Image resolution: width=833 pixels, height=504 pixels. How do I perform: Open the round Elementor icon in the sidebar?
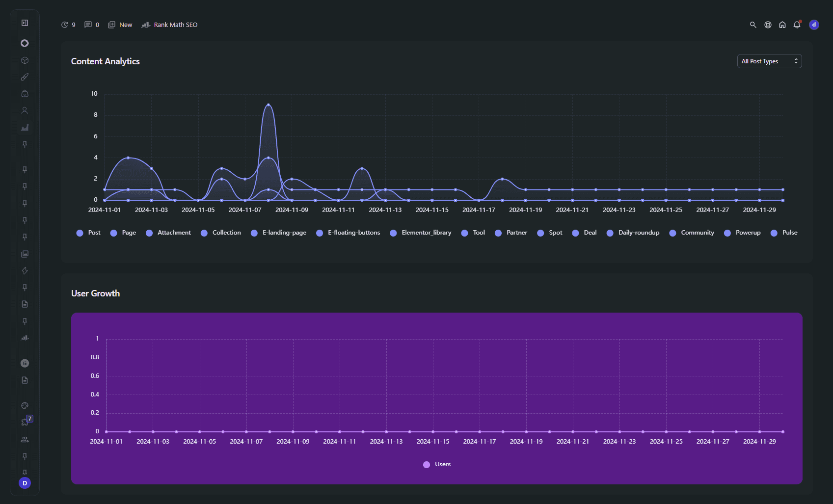[25, 363]
